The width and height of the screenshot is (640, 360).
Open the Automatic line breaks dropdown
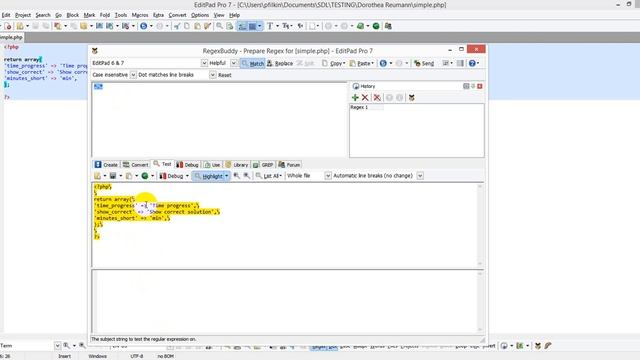[420, 176]
